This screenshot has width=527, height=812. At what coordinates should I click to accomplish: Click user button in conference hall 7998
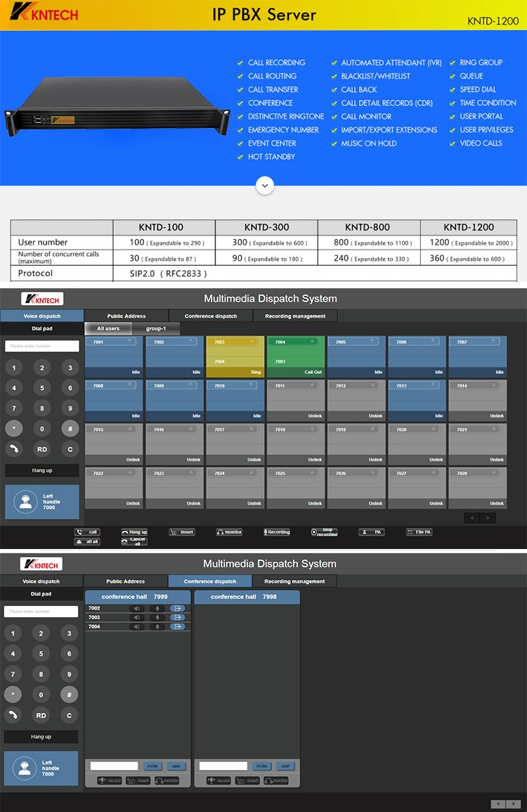[285, 766]
